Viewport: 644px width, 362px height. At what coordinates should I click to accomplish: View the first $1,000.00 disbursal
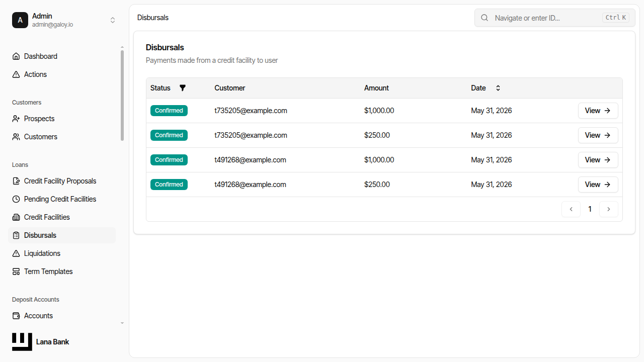click(x=598, y=111)
